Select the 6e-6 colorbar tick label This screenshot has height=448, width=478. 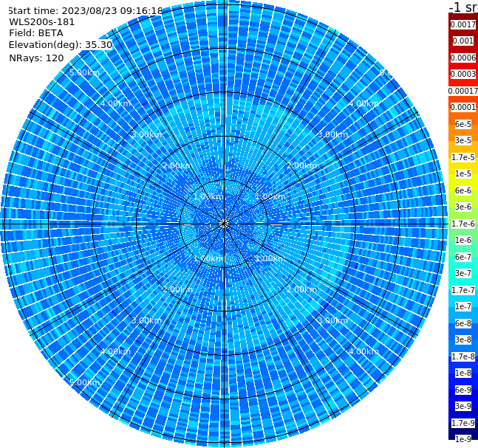(x=463, y=190)
